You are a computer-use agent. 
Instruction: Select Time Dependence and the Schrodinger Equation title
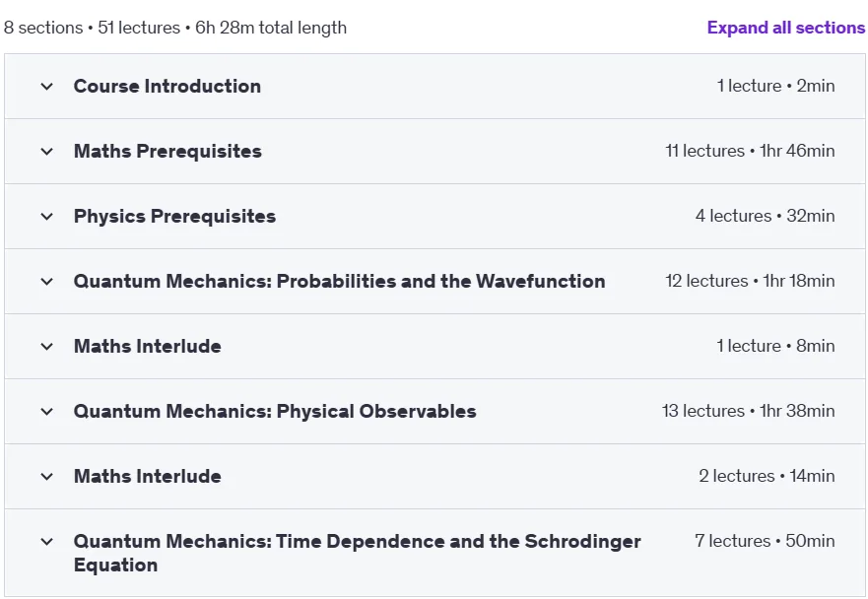tap(357, 553)
